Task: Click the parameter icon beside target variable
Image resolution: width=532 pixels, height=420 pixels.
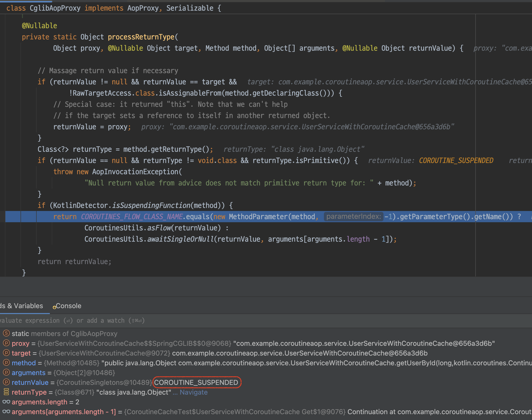Action: point(6,353)
